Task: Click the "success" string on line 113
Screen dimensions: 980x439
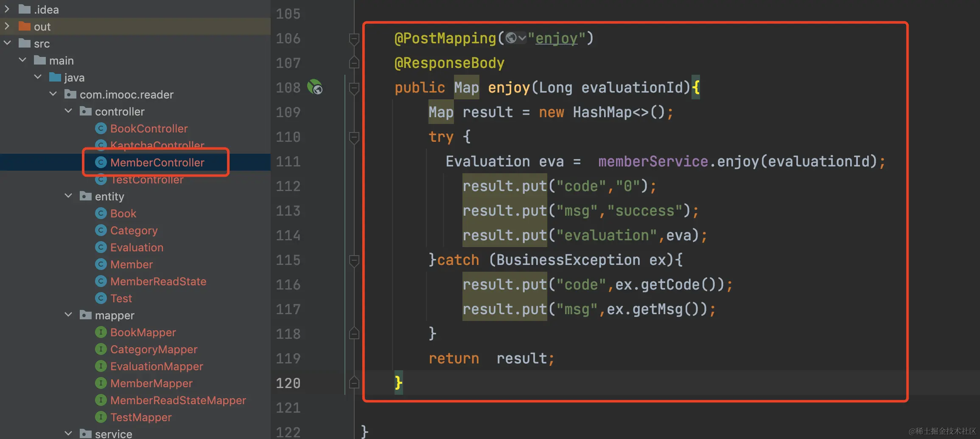Action: [x=645, y=211]
